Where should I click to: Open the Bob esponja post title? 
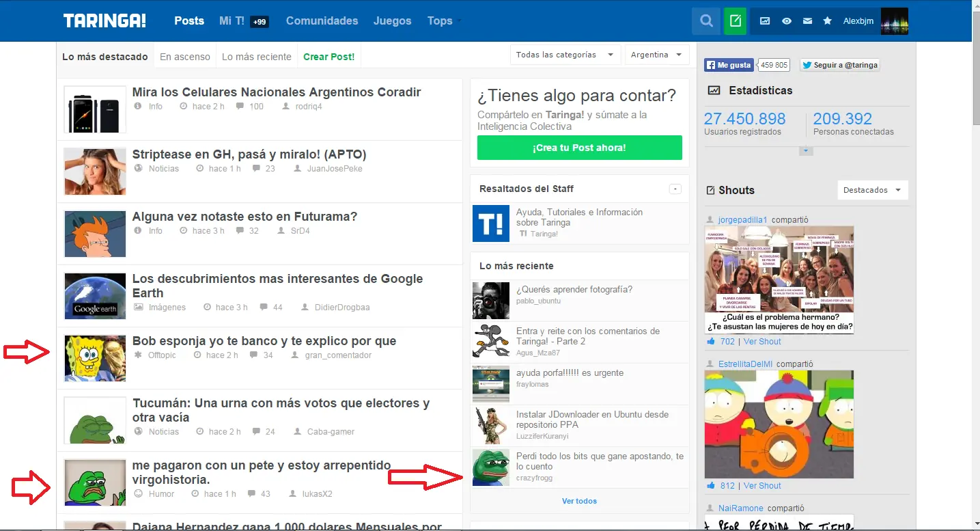(x=264, y=341)
